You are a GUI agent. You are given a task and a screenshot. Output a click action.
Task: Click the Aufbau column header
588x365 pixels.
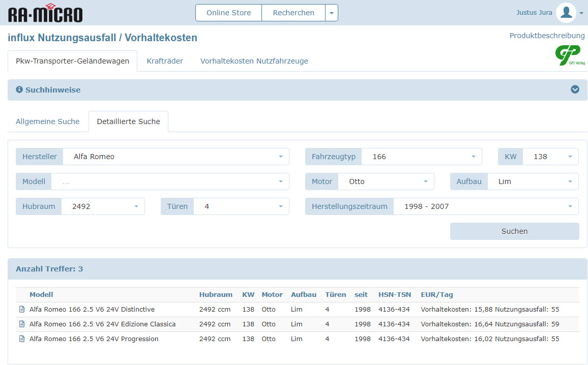(x=303, y=294)
